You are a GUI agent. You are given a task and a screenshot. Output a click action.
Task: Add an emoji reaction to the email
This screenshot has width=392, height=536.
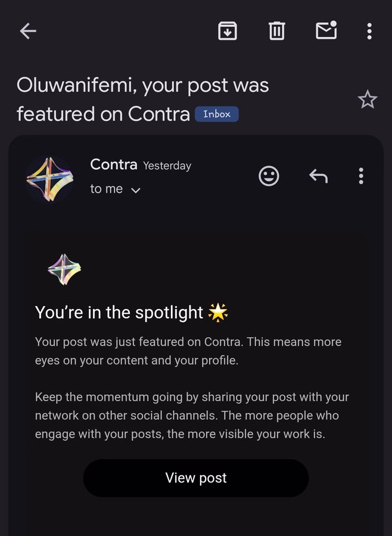tap(269, 176)
